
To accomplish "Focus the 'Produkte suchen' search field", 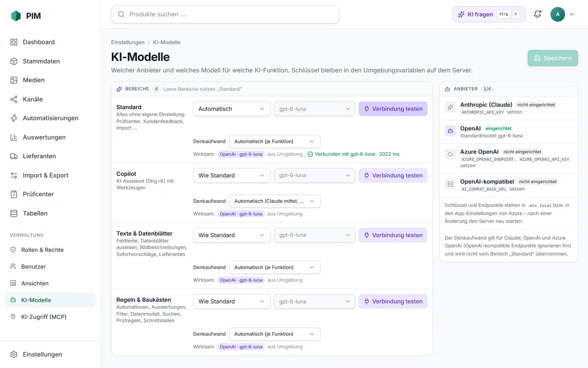I will point(225,14).
